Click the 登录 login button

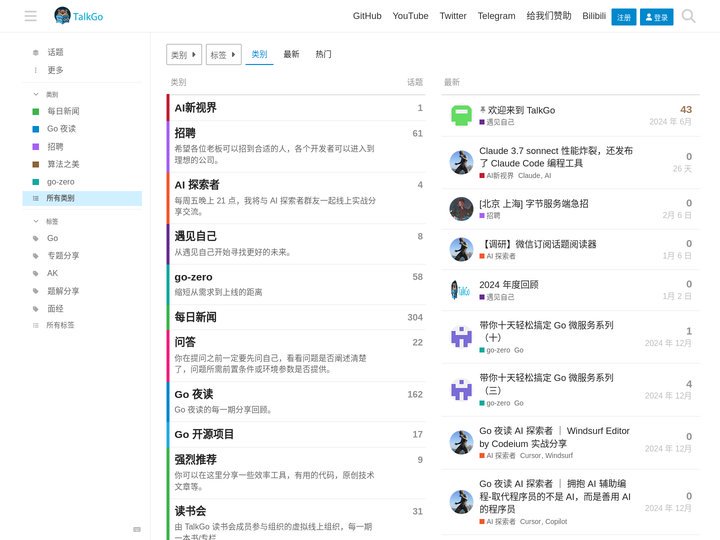point(656,17)
